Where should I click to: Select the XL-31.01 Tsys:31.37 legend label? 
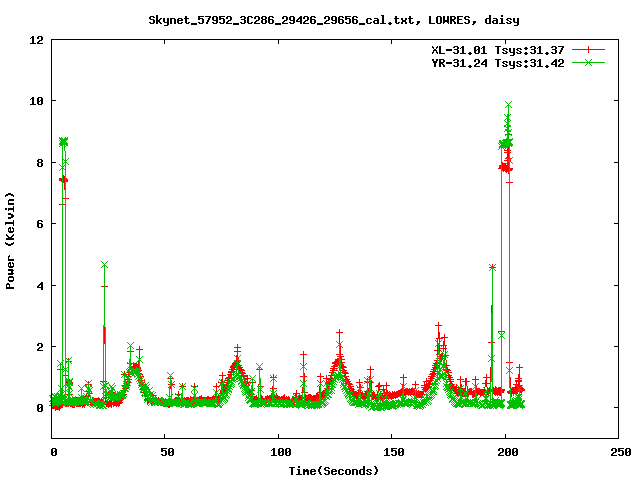tap(498, 50)
